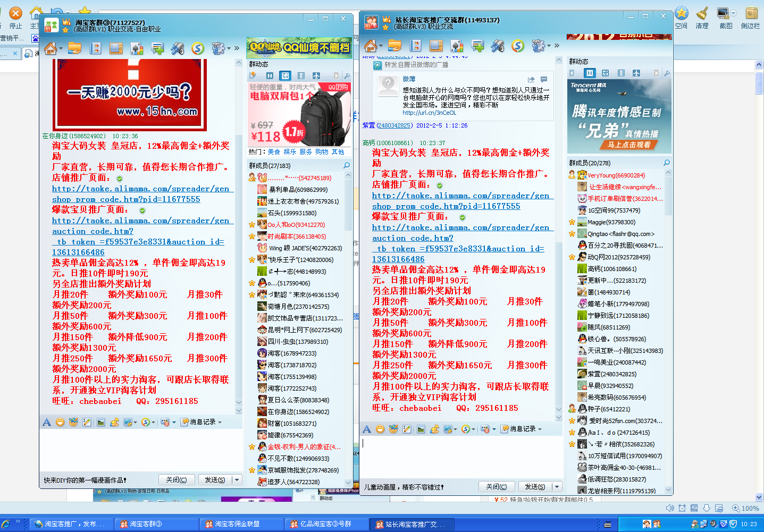Open 购物 hot category link

pos(322,152)
